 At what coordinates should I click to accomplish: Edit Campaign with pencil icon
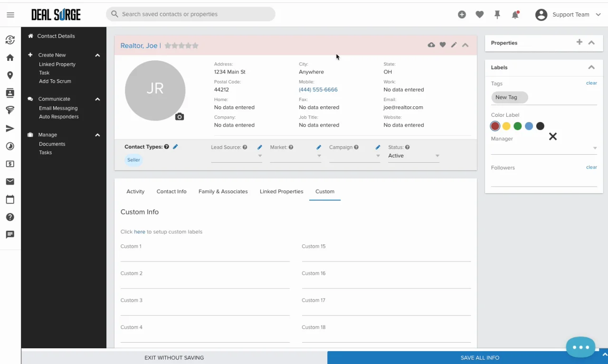[x=378, y=148]
